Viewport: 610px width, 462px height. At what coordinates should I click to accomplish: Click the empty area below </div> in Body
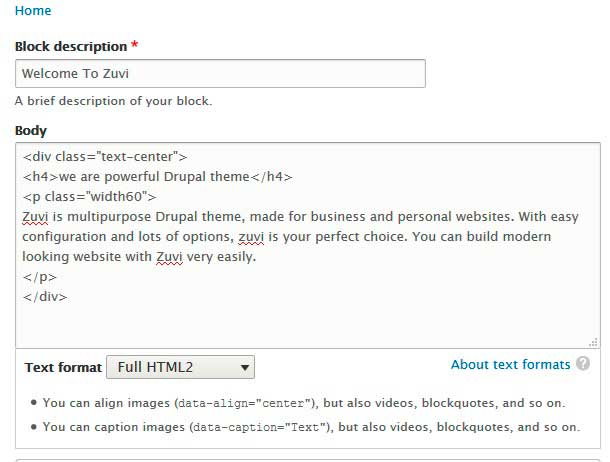(300, 322)
